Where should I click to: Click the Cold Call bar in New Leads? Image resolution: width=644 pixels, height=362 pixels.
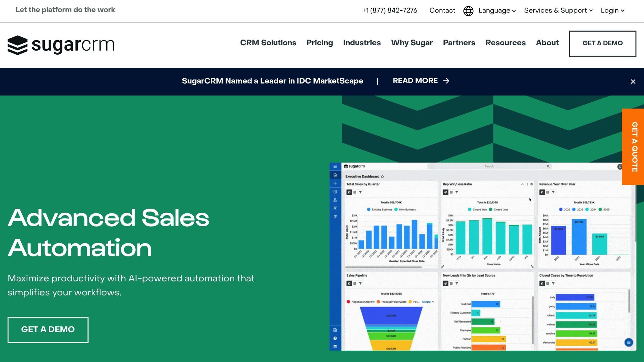[486, 304]
